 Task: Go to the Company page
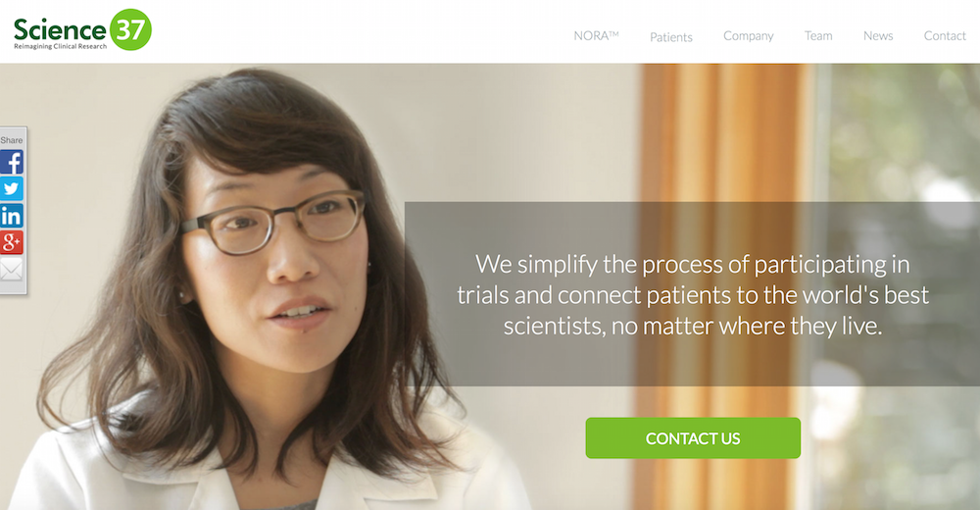click(x=748, y=35)
